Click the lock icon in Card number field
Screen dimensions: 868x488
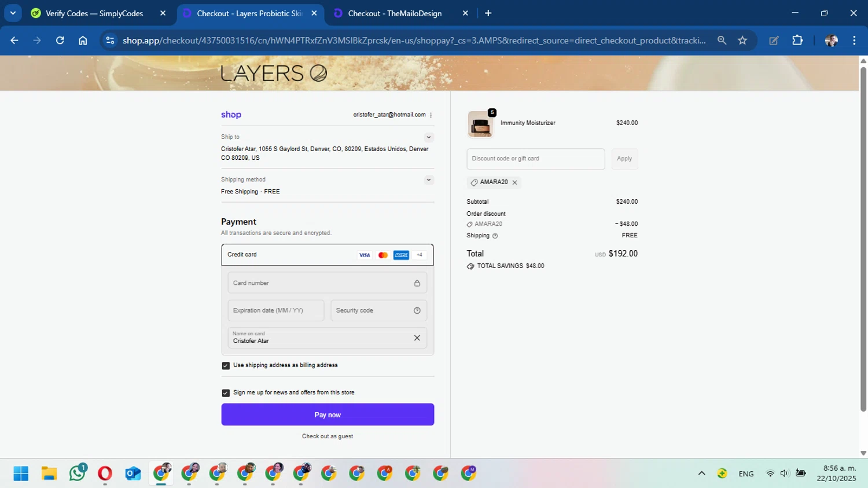[417, 283]
